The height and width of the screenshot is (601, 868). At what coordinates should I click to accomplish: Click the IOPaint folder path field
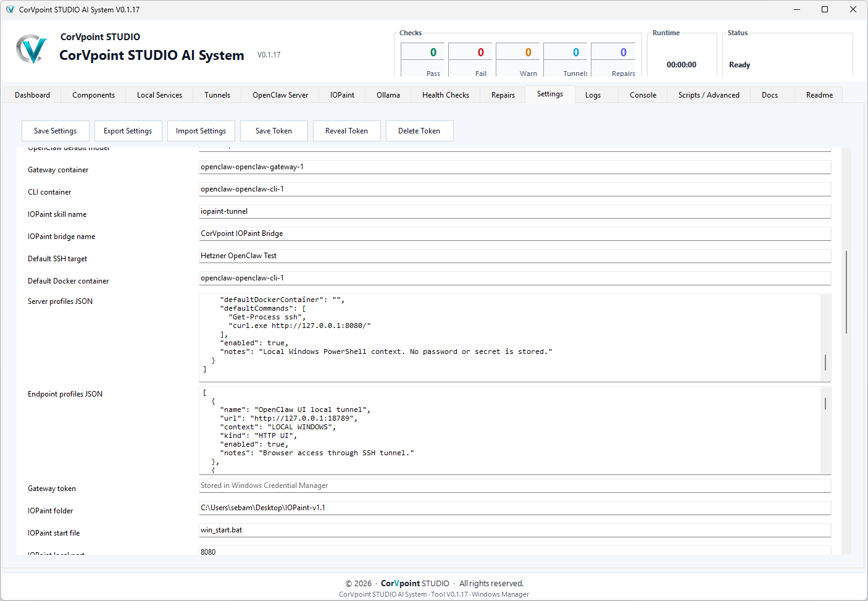pos(515,508)
